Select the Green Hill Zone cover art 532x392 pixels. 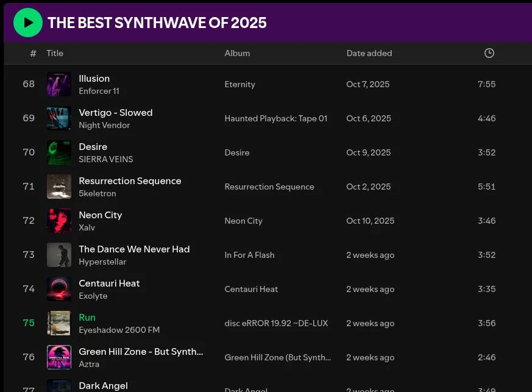(59, 357)
